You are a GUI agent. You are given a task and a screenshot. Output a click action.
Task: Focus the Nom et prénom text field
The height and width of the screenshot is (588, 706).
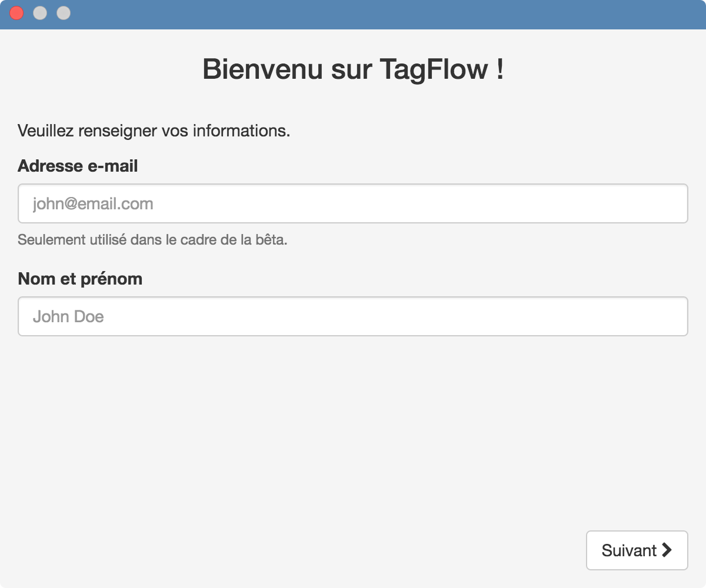click(x=353, y=316)
